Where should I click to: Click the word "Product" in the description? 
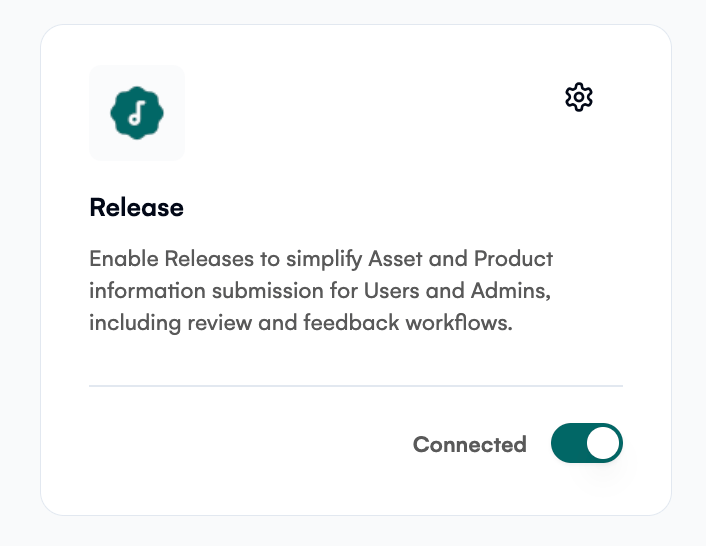(x=513, y=259)
